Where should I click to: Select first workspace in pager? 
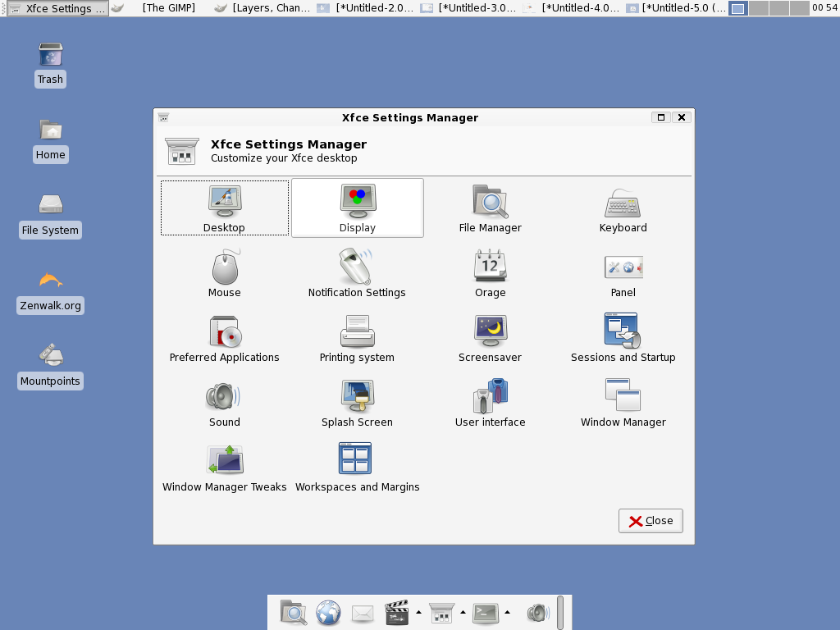tap(738, 8)
